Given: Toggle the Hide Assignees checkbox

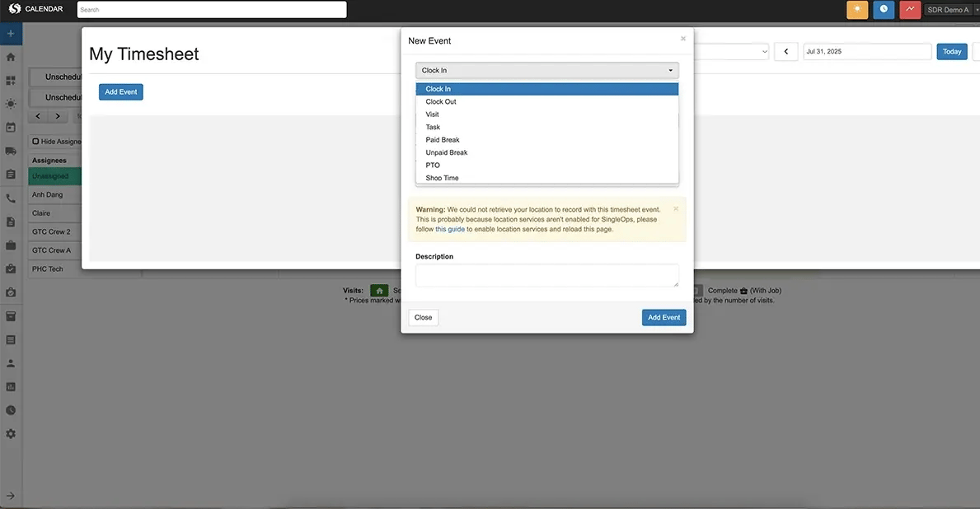Looking at the screenshot, I should (35, 142).
